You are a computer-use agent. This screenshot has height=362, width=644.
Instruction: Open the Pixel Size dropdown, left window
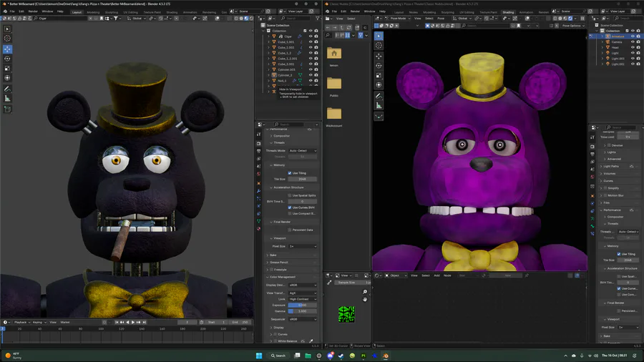303,246
